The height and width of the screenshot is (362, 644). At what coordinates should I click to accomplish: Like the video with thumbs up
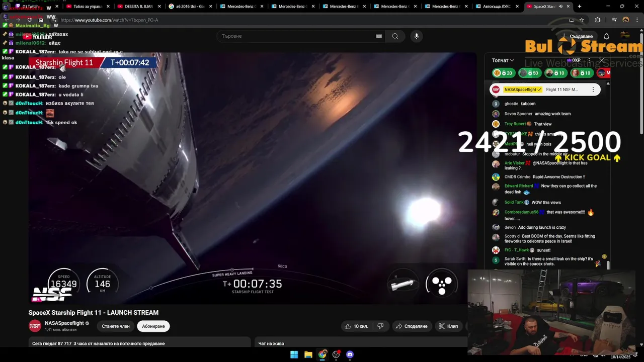click(x=356, y=326)
